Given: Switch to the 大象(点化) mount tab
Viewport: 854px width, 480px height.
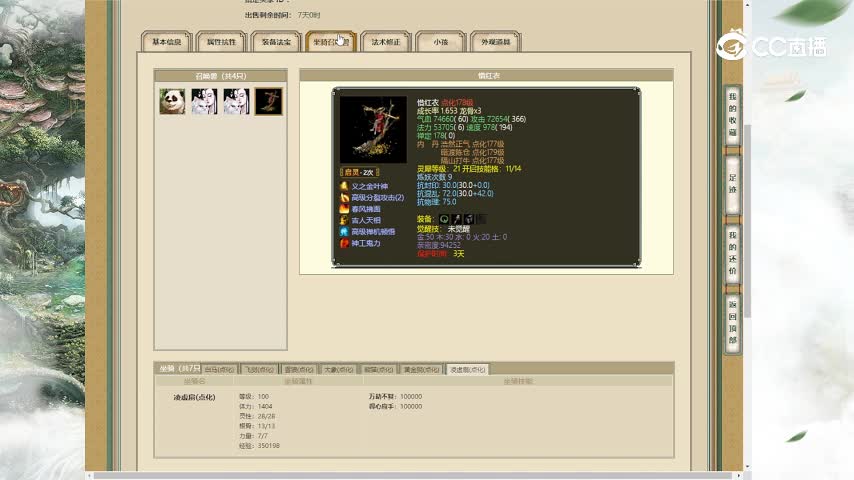Looking at the screenshot, I should (339, 369).
